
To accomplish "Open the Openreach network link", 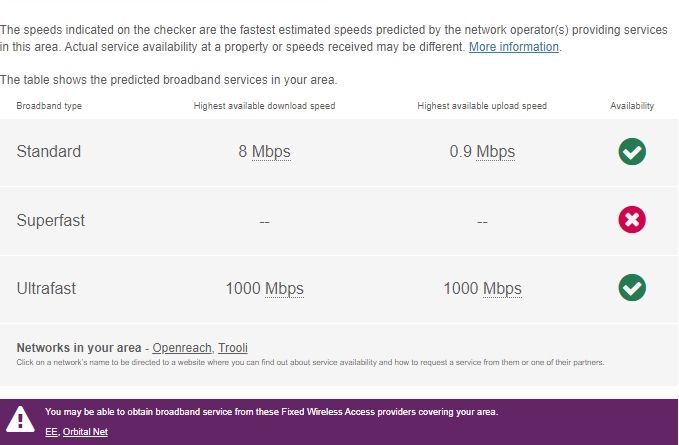I will pyautogui.click(x=182, y=348).
